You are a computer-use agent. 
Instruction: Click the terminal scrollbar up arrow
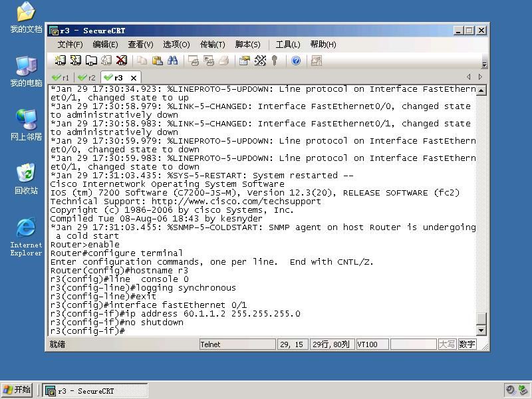click(x=481, y=90)
